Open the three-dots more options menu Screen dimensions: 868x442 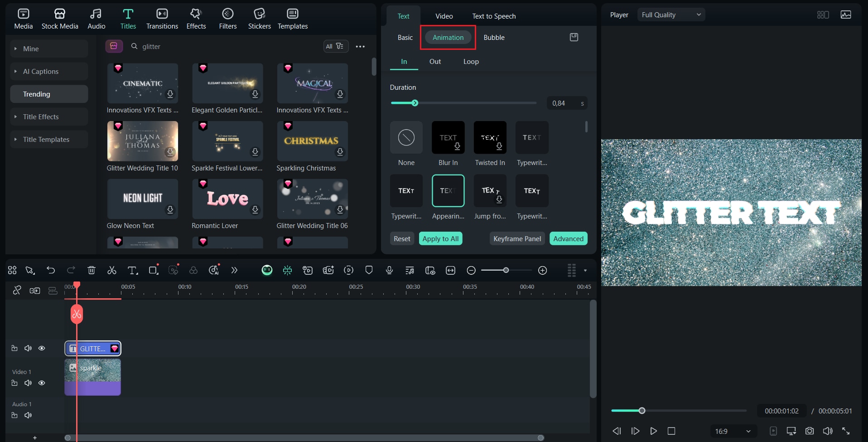pyautogui.click(x=360, y=47)
